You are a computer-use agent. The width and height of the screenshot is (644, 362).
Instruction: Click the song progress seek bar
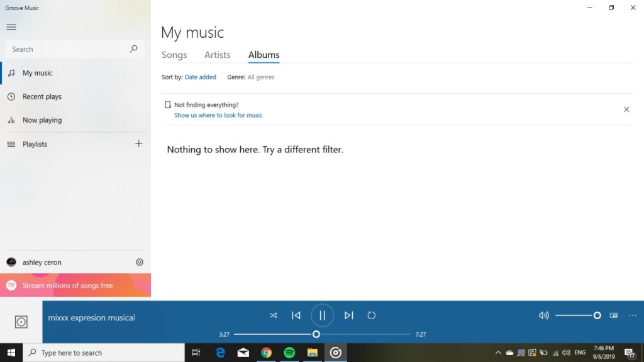(365, 334)
